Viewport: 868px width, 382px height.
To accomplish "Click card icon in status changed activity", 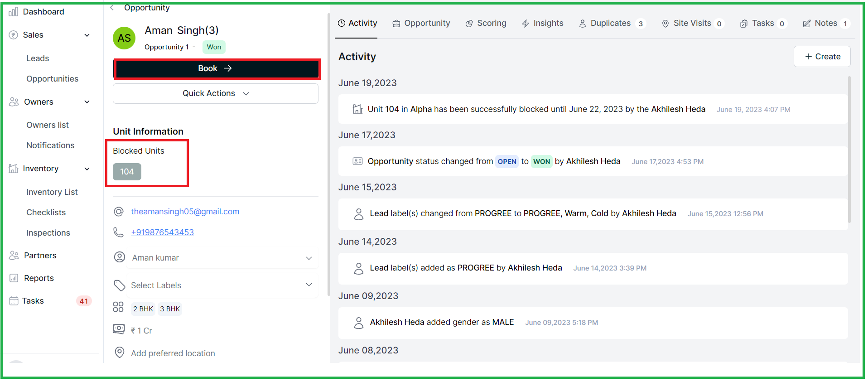I will click(358, 161).
